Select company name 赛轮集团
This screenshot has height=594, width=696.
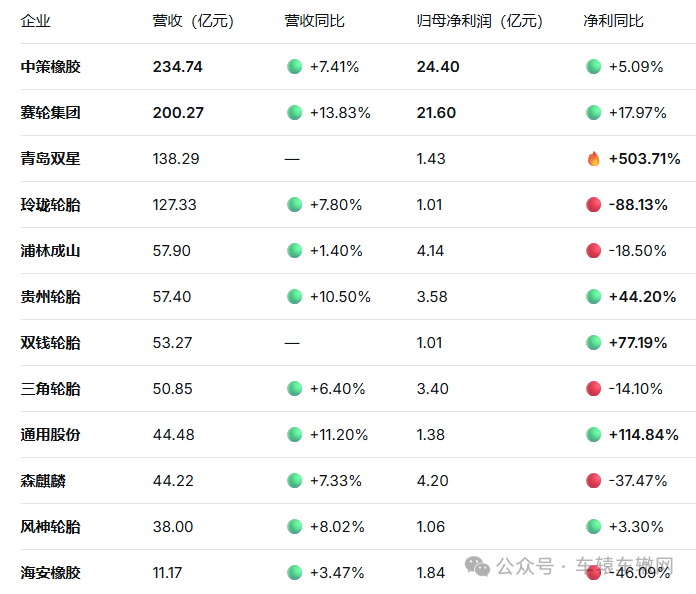click(x=50, y=113)
